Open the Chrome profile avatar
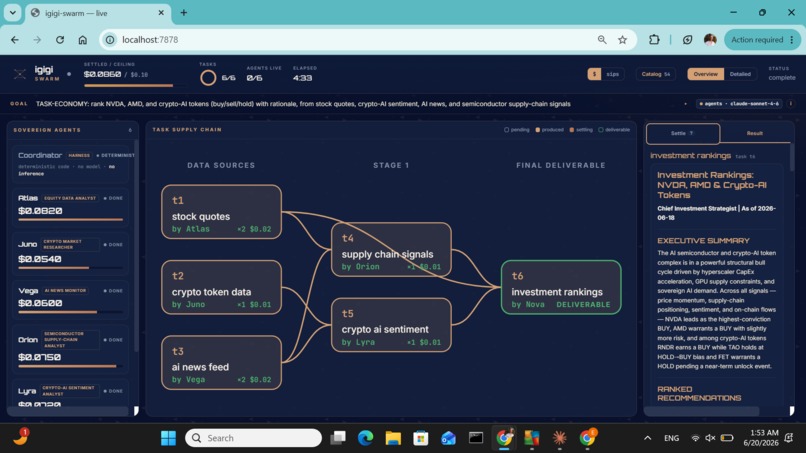The image size is (806, 453). pyautogui.click(x=710, y=40)
